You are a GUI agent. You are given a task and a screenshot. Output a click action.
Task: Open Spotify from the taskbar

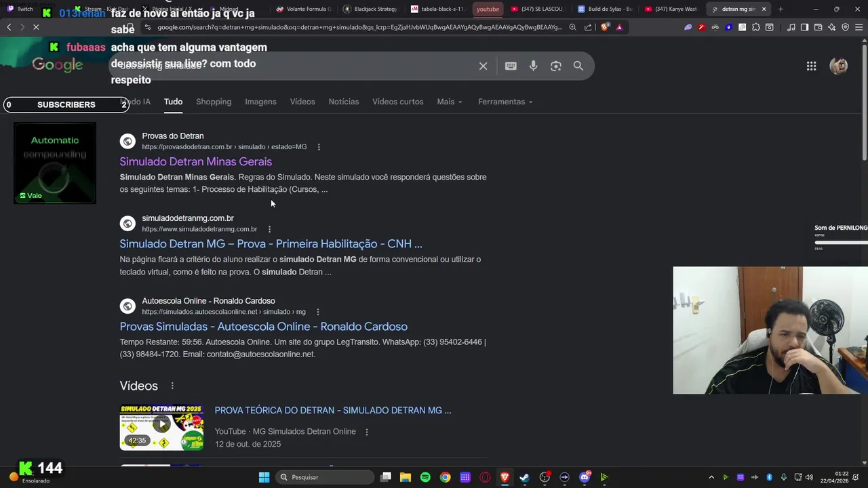tap(425, 477)
